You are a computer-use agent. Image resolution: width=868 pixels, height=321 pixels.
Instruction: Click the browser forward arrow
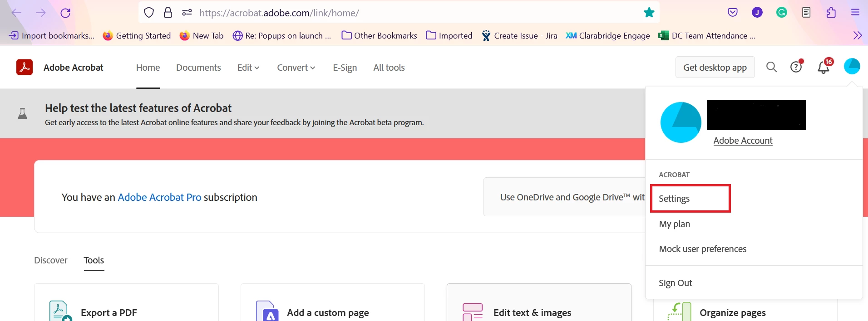41,13
